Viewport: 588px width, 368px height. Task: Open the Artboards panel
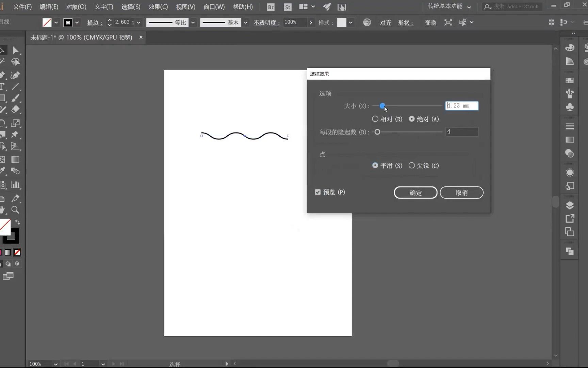click(x=570, y=232)
